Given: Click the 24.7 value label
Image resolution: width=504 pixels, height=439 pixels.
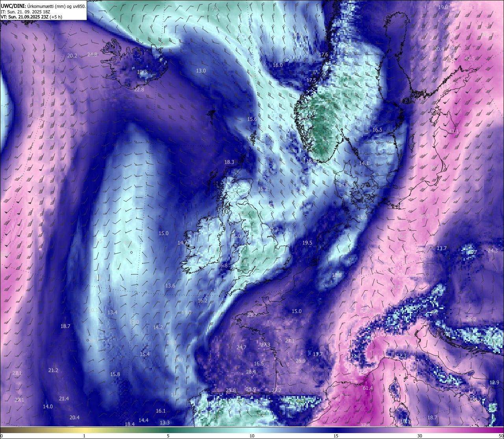Looking at the screenshot, I should pyautogui.click(x=241, y=347).
